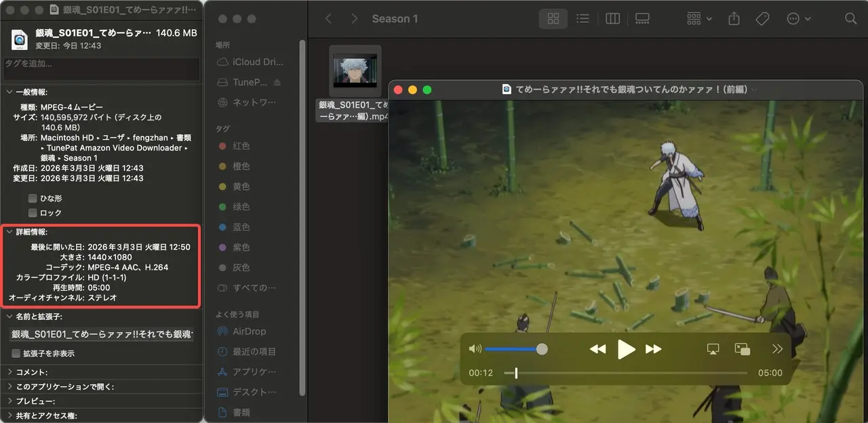The image size is (868, 423).
Task: Click the MPEG-4 AAC、H.264 codec value
Action: [128, 267]
